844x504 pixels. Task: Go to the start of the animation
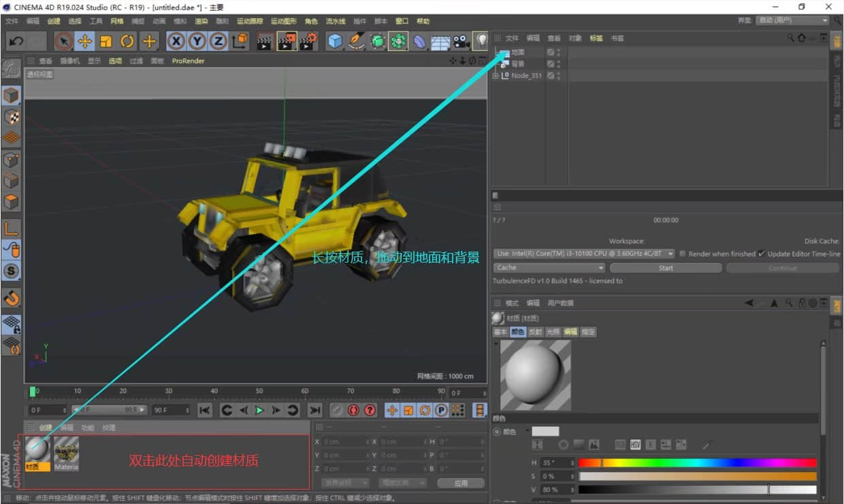(204, 410)
